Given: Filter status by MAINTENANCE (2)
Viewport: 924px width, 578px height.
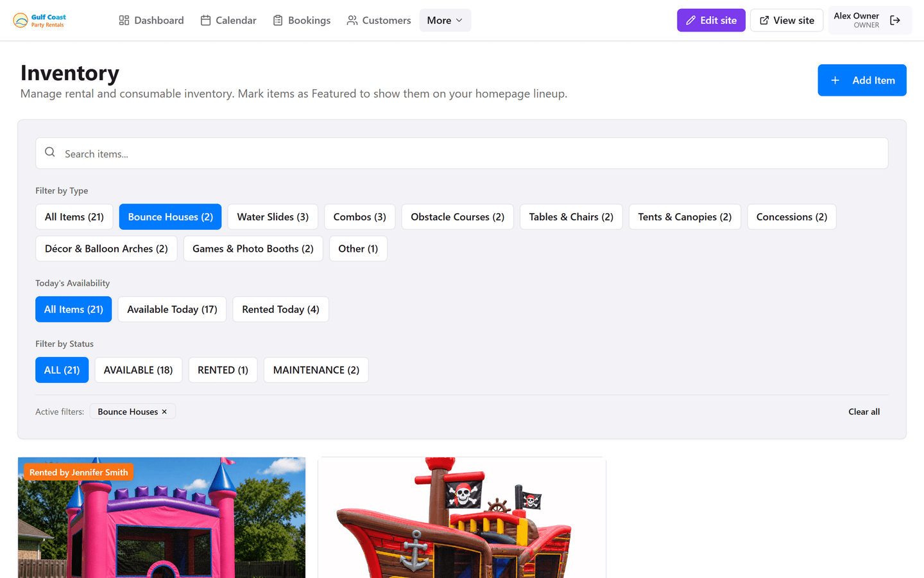Looking at the screenshot, I should tap(316, 370).
